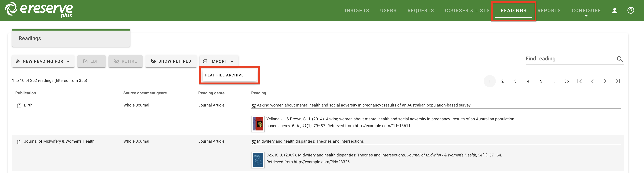This screenshot has width=644, height=173.
Task: Open the user account profile icon
Action: [x=614, y=10]
